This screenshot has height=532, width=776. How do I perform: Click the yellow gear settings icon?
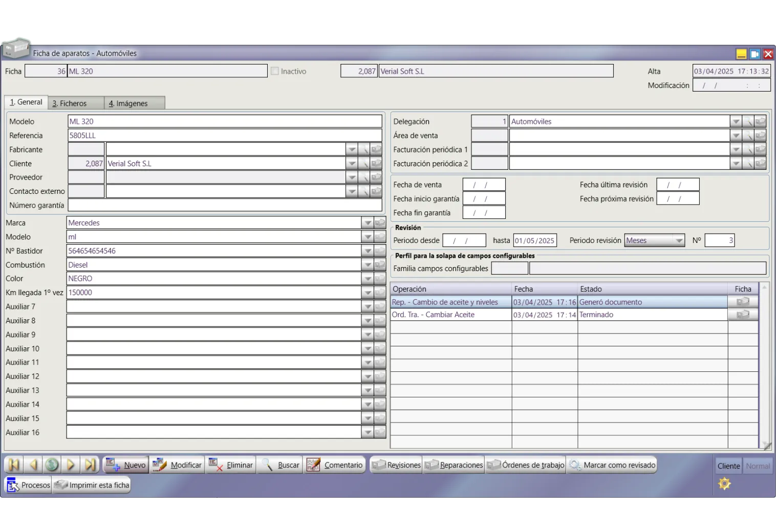point(724,483)
